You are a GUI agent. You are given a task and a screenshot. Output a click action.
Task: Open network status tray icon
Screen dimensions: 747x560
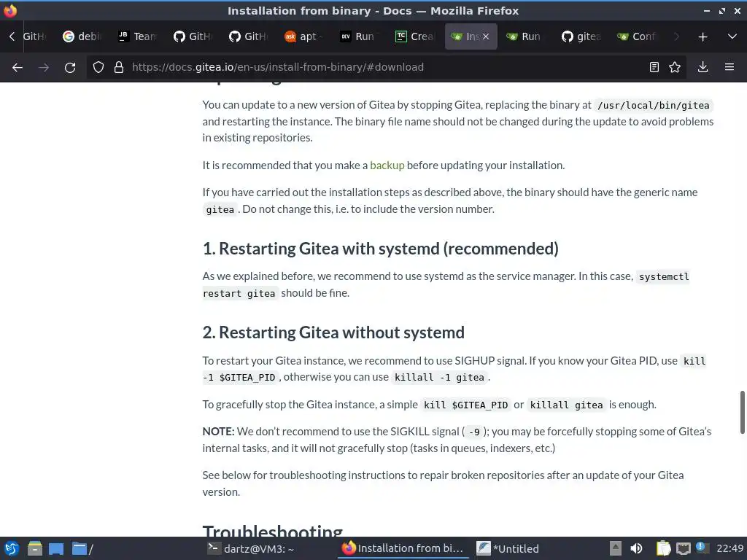[683, 548]
